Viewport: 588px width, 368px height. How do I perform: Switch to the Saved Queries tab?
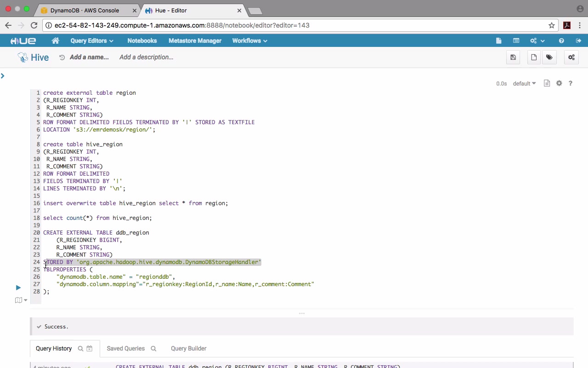point(125,349)
